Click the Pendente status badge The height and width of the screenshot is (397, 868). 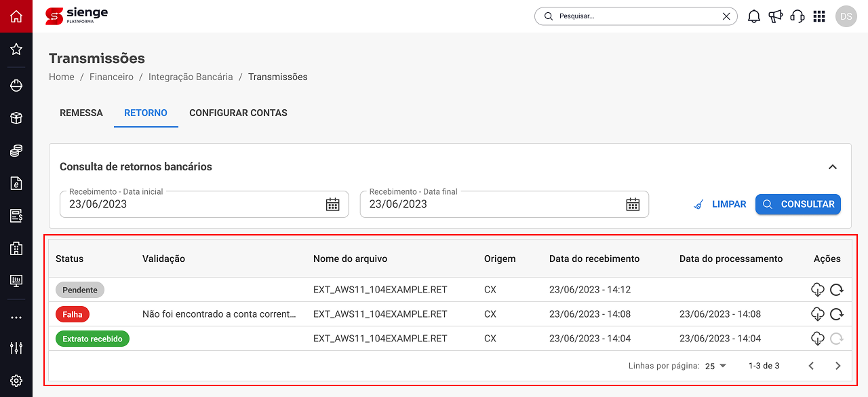tap(80, 290)
